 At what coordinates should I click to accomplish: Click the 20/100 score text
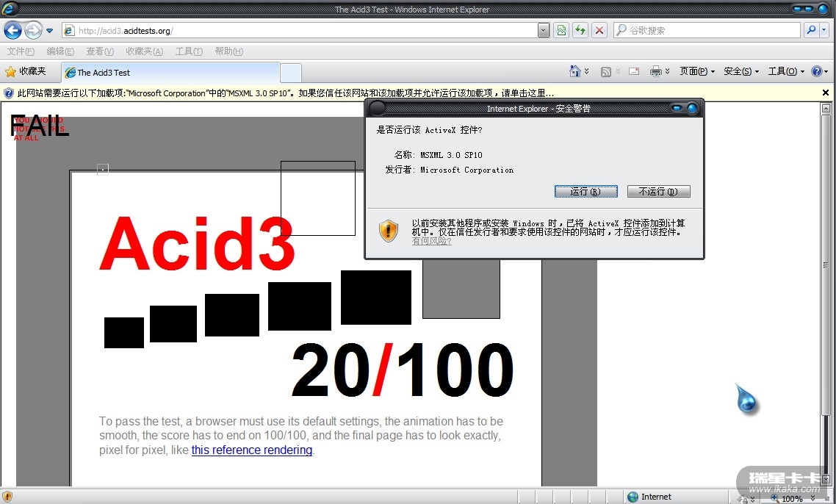403,370
